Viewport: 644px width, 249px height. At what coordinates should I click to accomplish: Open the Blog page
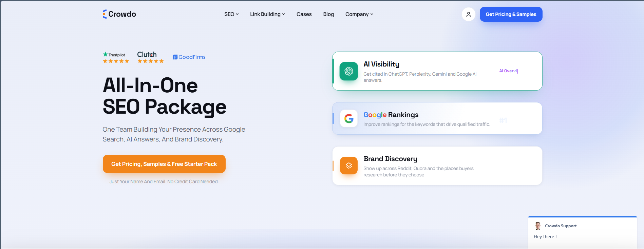[x=328, y=14]
